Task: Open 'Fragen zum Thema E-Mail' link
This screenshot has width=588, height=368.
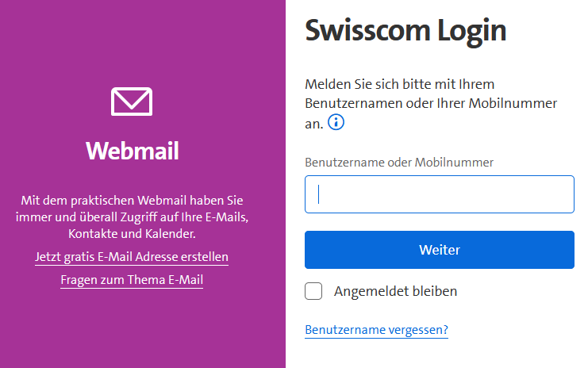Action: tap(132, 280)
